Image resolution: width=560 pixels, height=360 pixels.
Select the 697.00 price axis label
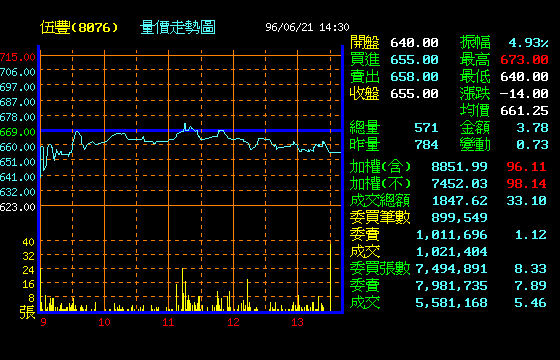(x=18, y=87)
